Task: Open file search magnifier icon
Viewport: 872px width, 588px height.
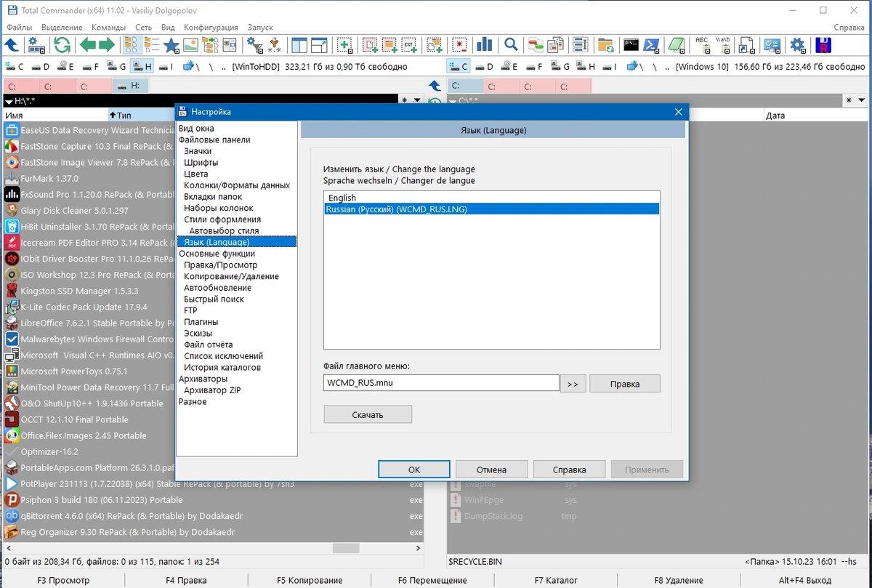Action: coord(511,45)
